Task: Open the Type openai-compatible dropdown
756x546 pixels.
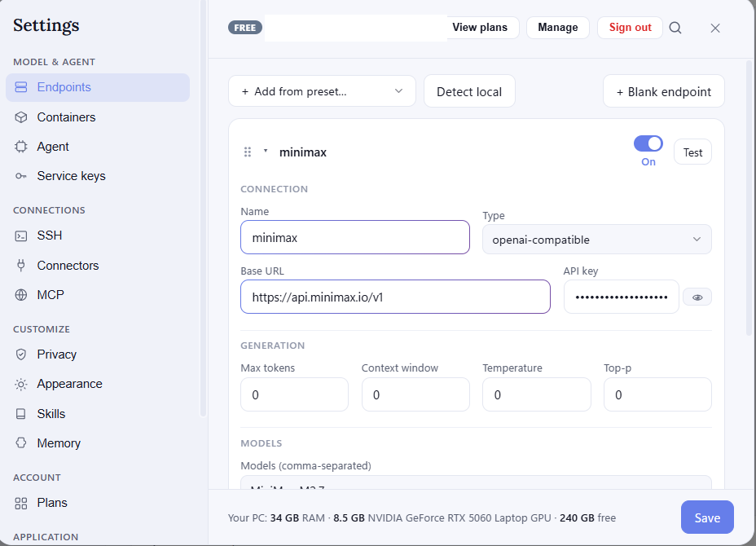Action: coord(597,240)
